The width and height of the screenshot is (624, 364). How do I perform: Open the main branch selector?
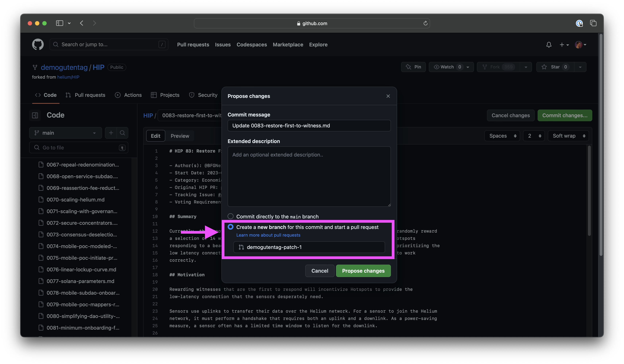point(65,133)
